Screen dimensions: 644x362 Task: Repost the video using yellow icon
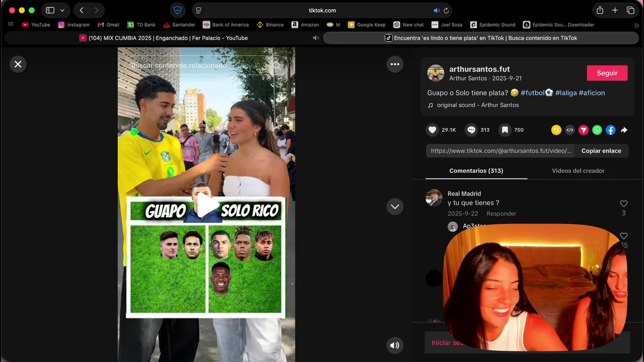[556, 130]
